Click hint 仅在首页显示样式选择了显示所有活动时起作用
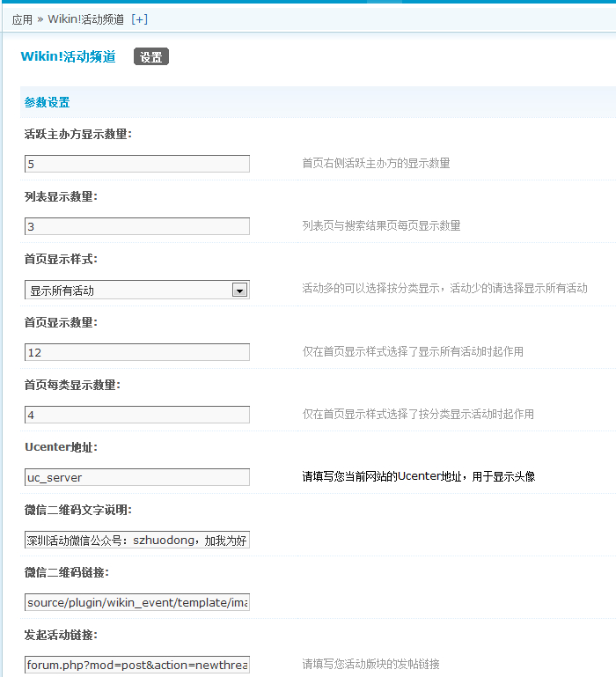This screenshot has width=616, height=677. click(413, 352)
